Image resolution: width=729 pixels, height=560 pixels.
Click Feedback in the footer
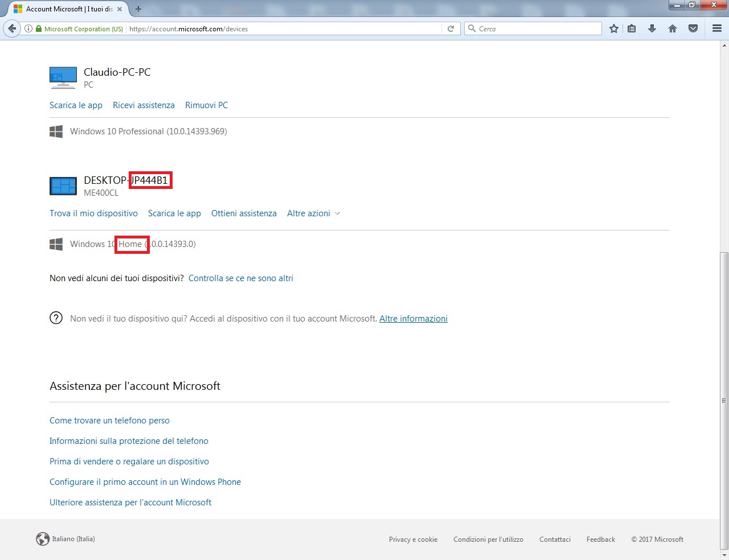coord(601,540)
